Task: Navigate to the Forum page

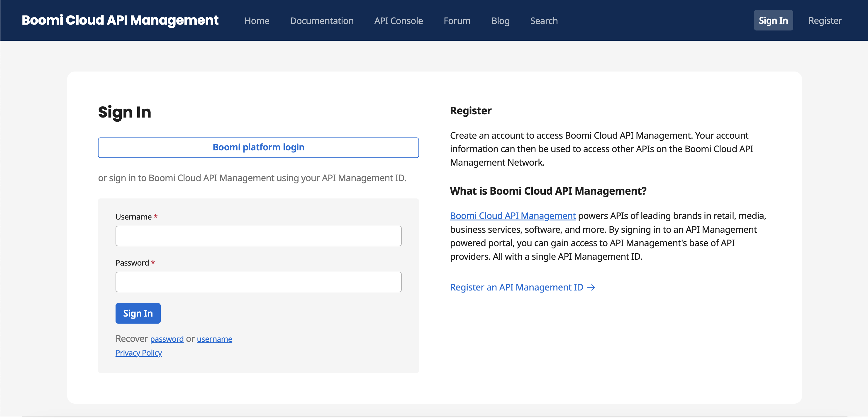Action: [457, 21]
